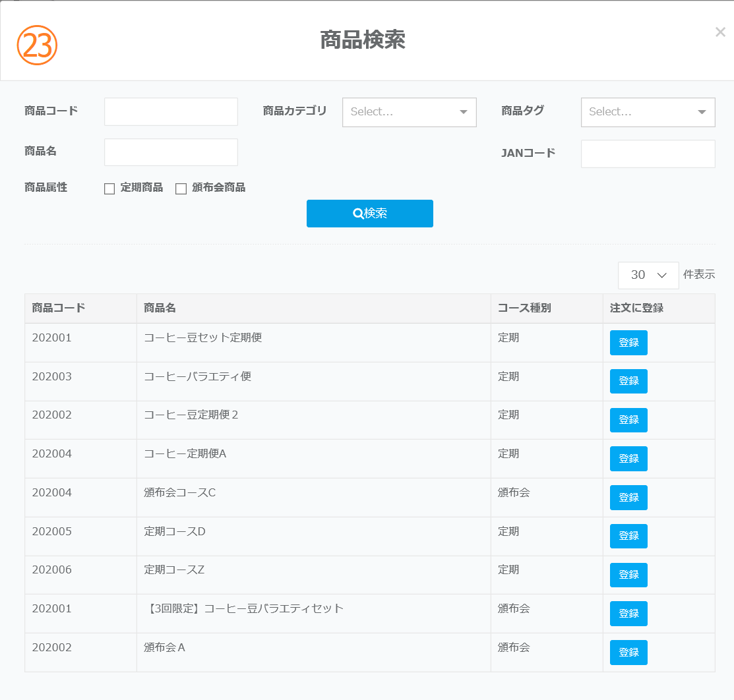Hit 登録 for 定期コースD
Viewport: 734px width, 700px height.
tap(628, 536)
